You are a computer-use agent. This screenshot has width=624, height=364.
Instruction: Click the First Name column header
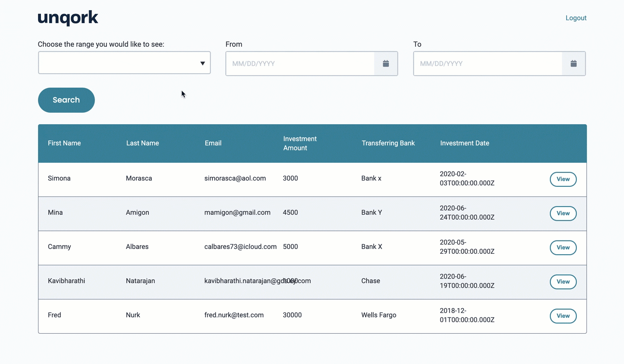[65, 143]
